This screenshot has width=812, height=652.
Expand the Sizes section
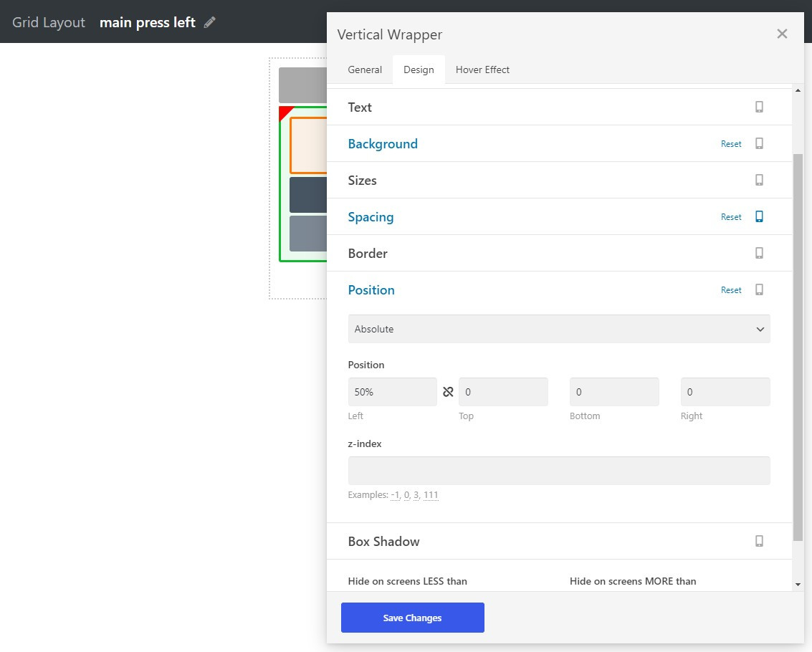tap(559, 181)
